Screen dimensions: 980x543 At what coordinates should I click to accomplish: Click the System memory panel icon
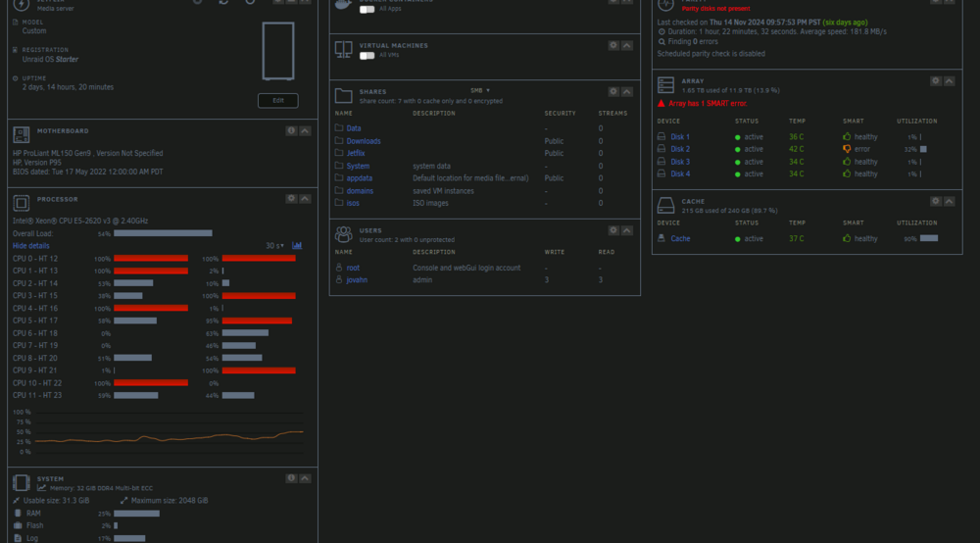click(x=22, y=482)
